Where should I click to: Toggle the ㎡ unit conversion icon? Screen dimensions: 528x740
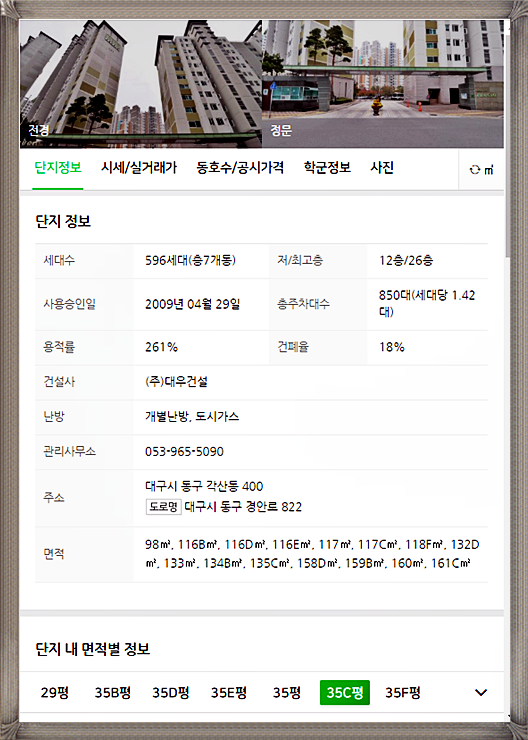[481, 170]
